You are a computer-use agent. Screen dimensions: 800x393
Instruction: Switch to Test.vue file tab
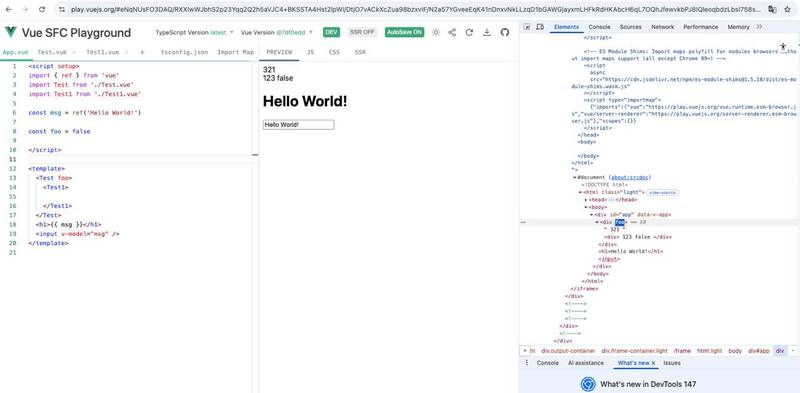pos(52,52)
